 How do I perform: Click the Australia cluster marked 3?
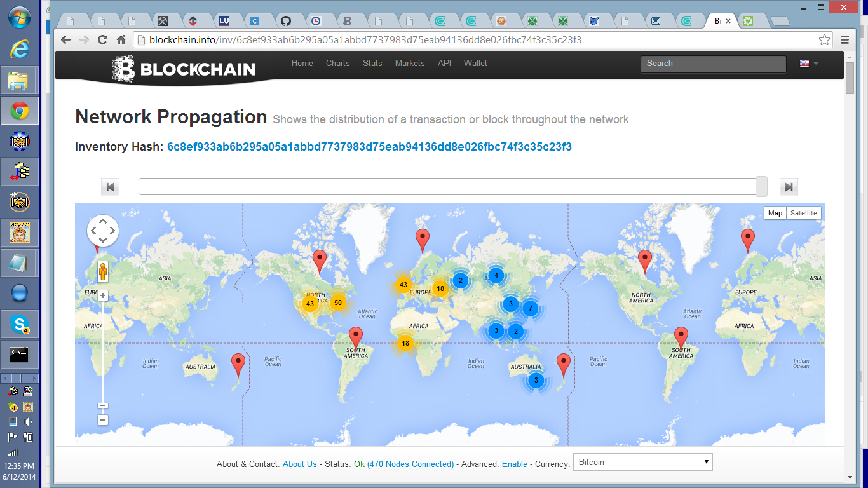tap(536, 381)
